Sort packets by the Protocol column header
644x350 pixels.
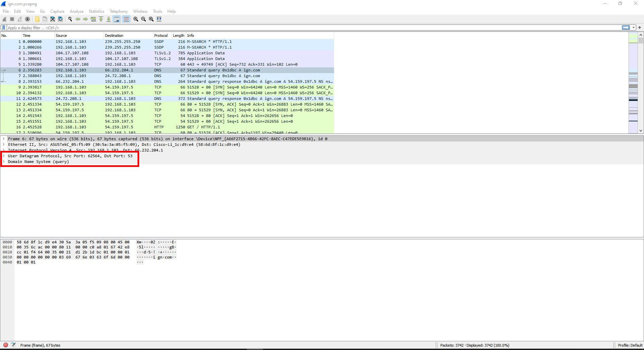point(161,36)
